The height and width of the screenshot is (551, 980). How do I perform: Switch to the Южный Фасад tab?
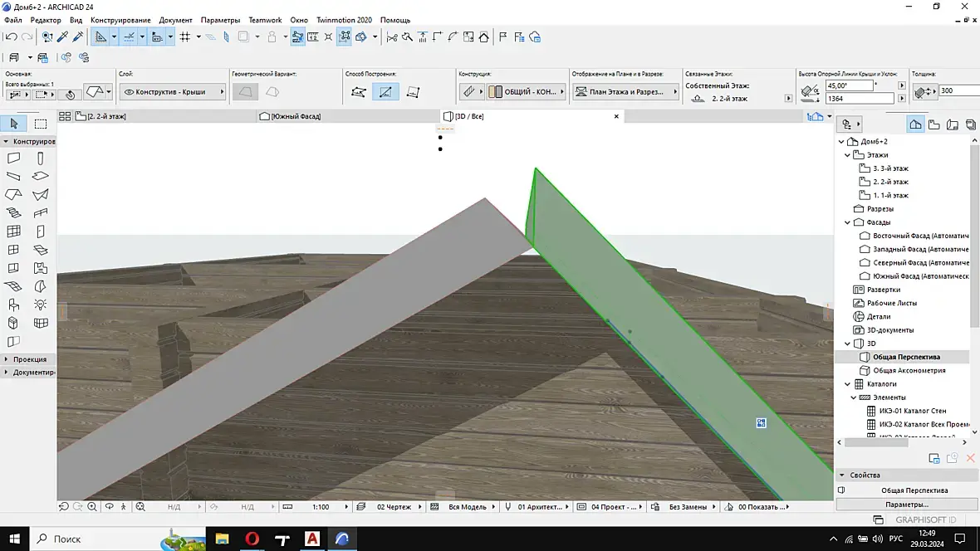click(x=296, y=116)
